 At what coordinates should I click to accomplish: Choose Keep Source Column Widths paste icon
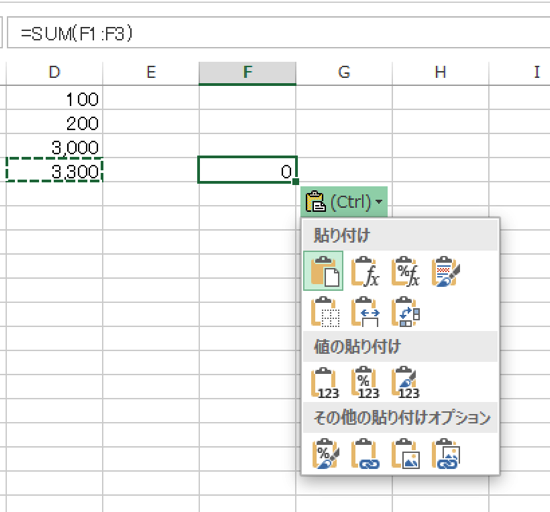coord(365,312)
